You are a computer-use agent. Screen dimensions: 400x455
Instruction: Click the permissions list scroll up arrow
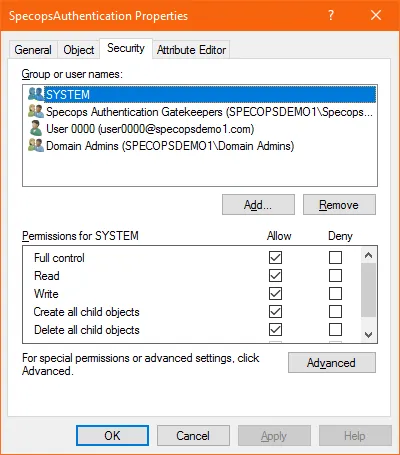(368, 255)
